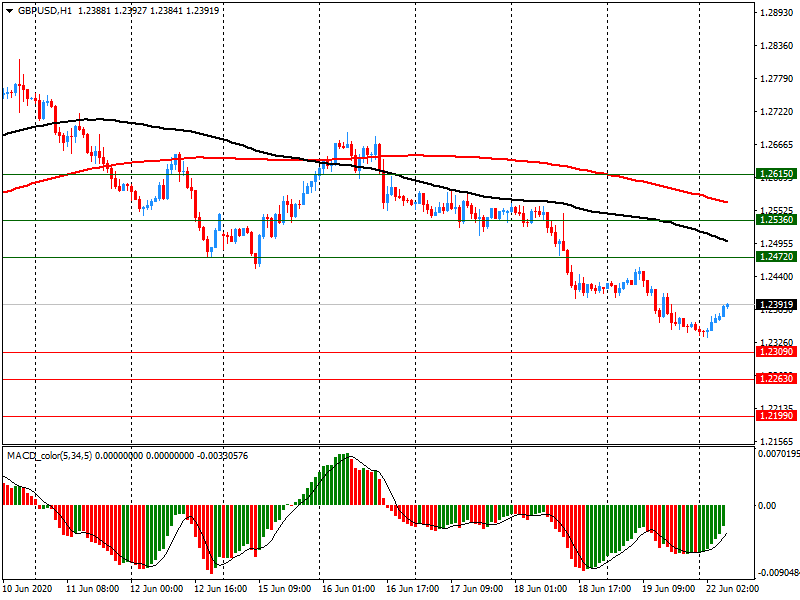
Task: Click the green 1.24720 price level label
Action: (776, 258)
